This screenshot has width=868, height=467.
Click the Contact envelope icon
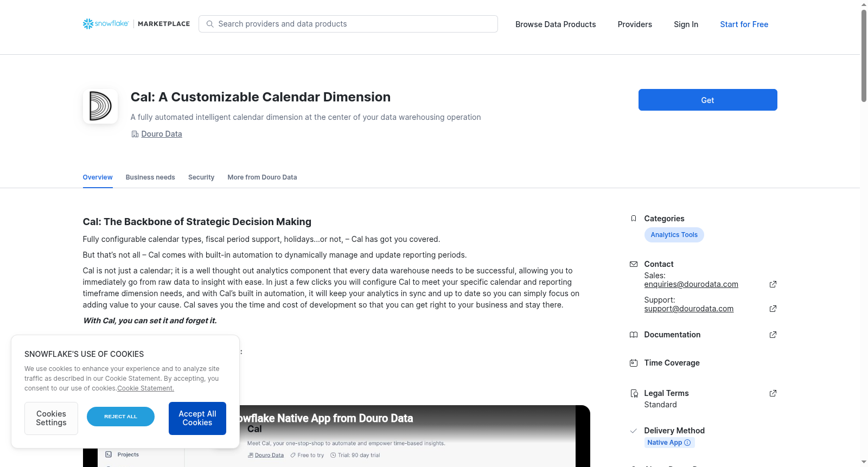pyautogui.click(x=634, y=264)
